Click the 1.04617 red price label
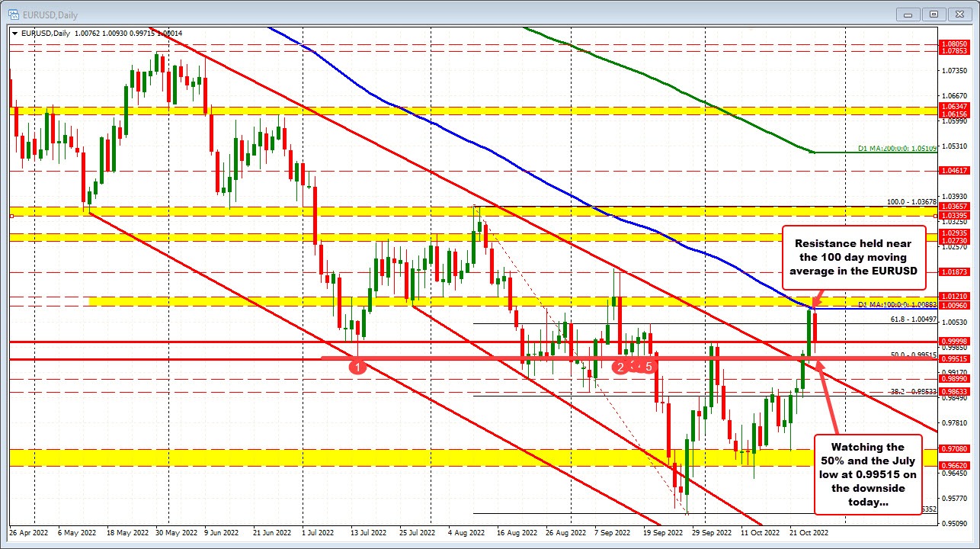980x549 pixels. [956, 171]
